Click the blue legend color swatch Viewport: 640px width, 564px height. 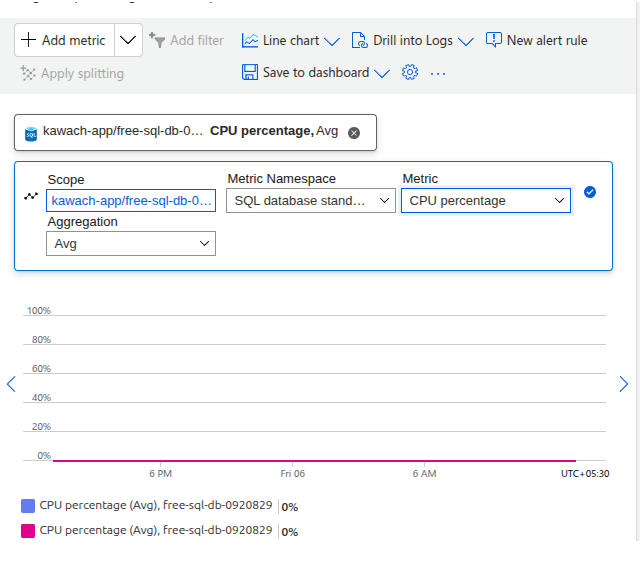(28, 506)
